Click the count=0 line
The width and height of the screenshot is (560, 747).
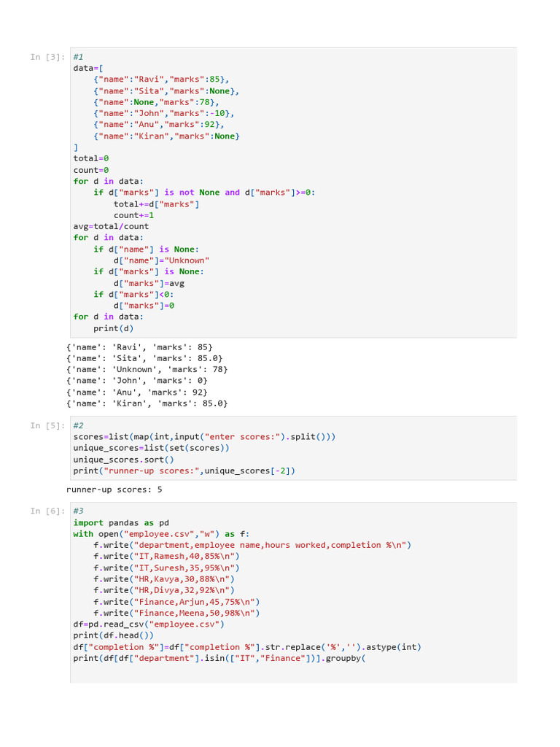(x=91, y=170)
